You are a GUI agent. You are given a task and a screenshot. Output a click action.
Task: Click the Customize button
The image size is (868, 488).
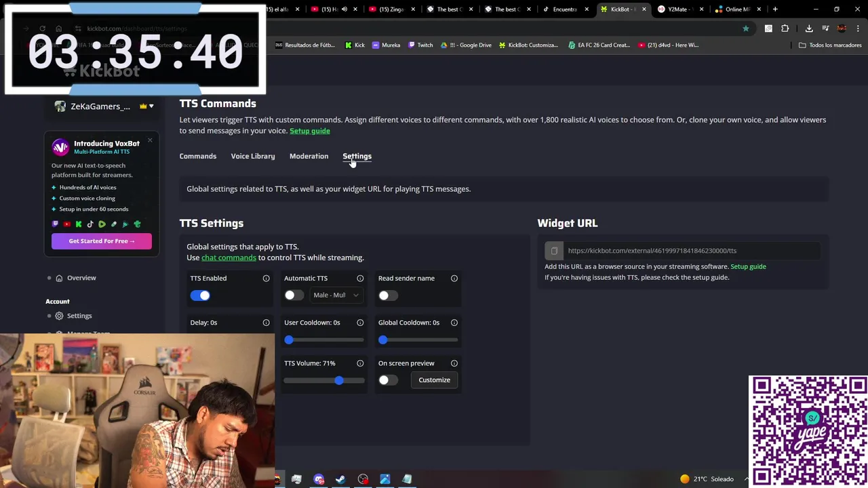tap(434, 380)
